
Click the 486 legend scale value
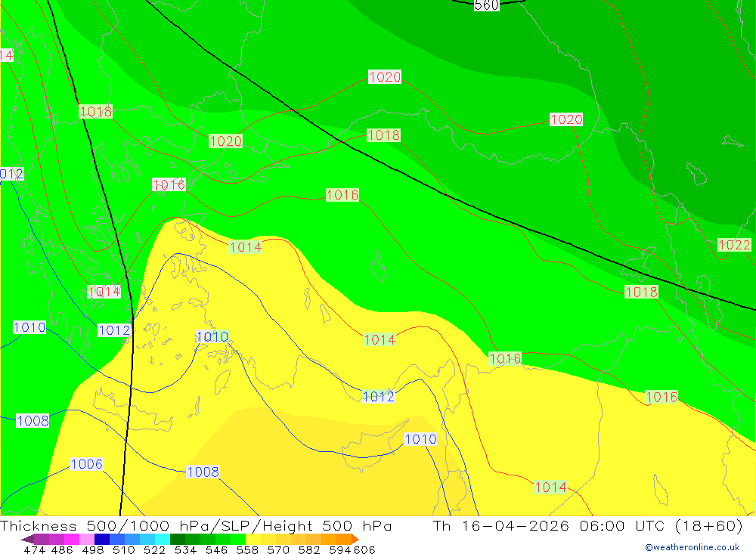(x=62, y=549)
